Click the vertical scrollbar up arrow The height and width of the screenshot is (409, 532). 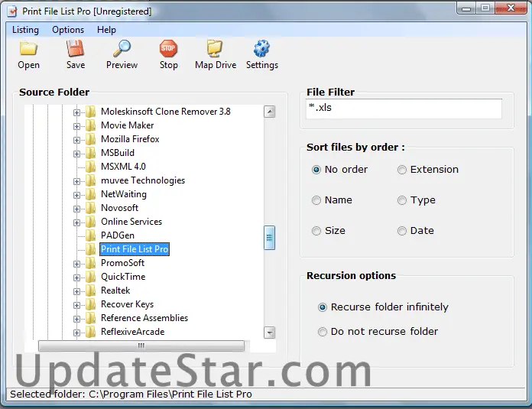tap(269, 112)
